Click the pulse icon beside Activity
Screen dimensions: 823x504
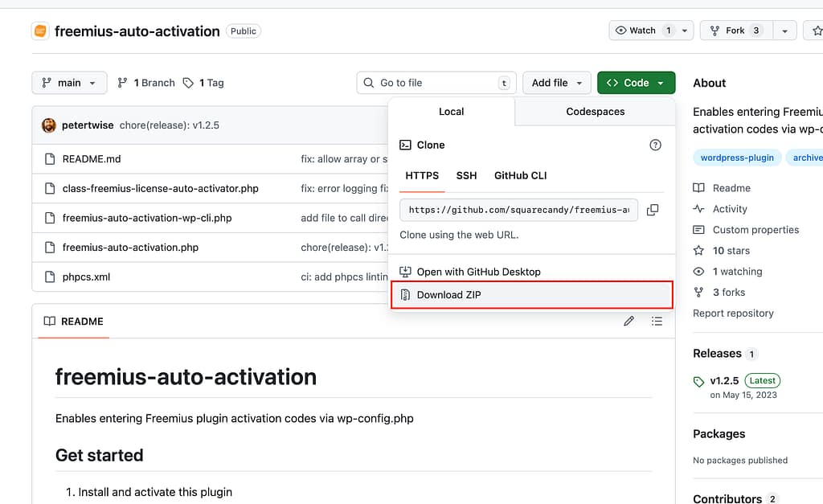click(698, 208)
